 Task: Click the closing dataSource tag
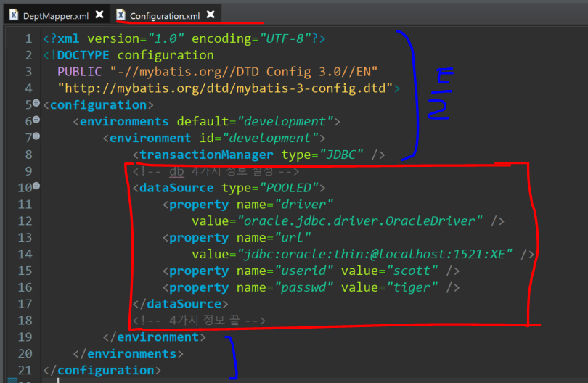[180, 304]
